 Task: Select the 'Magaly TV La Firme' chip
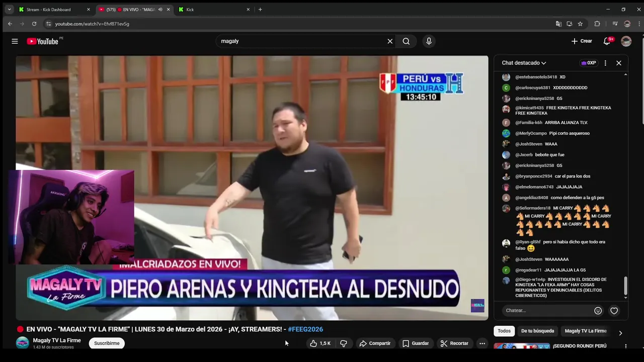[x=586, y=331]
